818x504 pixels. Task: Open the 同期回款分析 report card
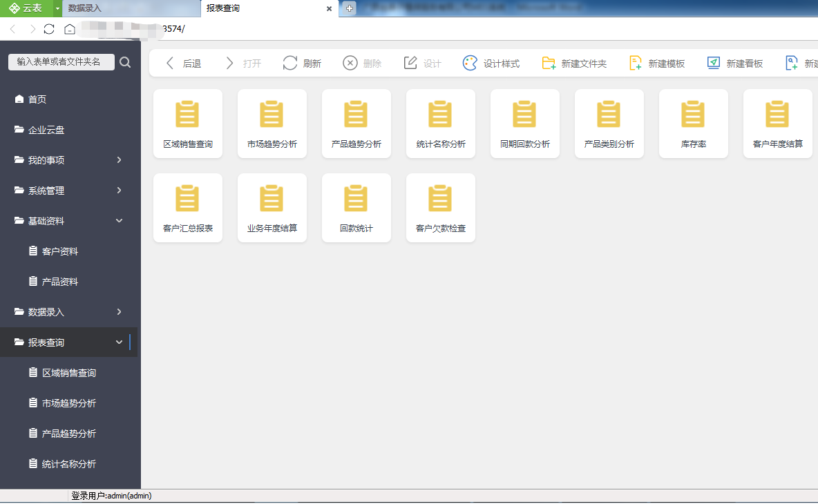click(x=525, y=124)
